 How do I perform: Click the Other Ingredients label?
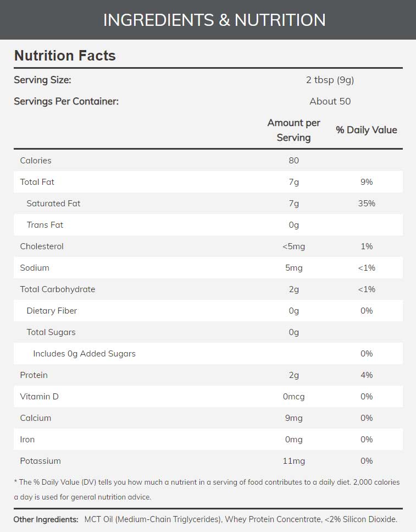point(46,519)
